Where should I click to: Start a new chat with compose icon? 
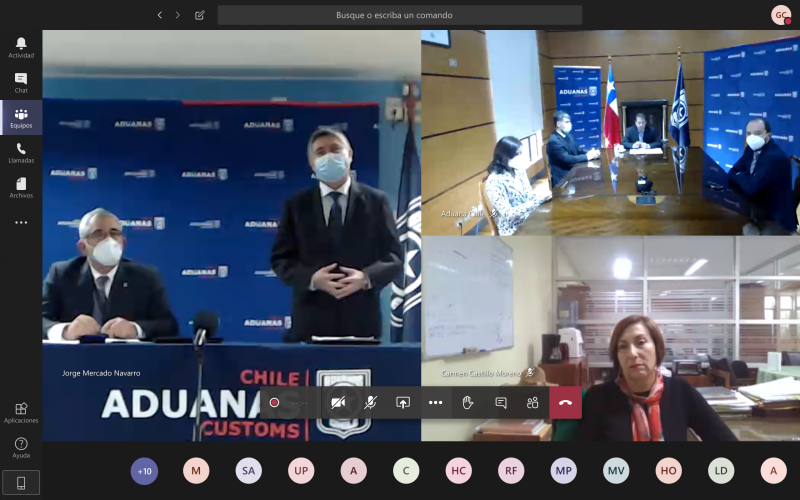[x=199, y=15]
